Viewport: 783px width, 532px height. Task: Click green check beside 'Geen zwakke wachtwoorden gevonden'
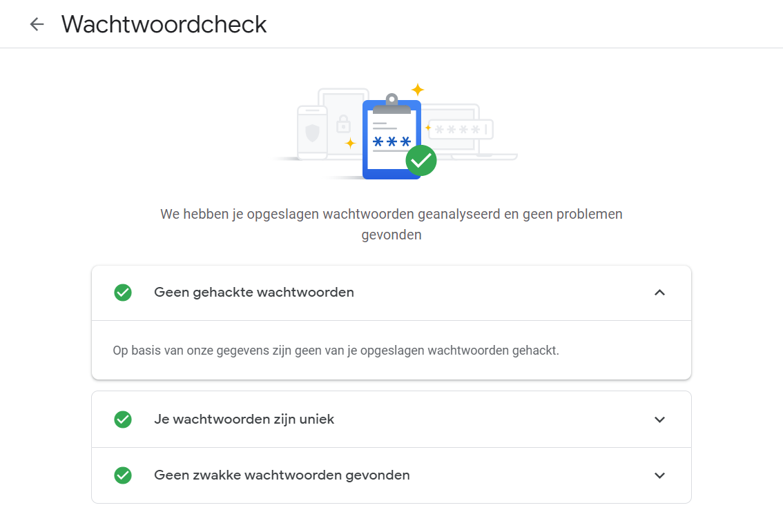(x=123, y=475)
